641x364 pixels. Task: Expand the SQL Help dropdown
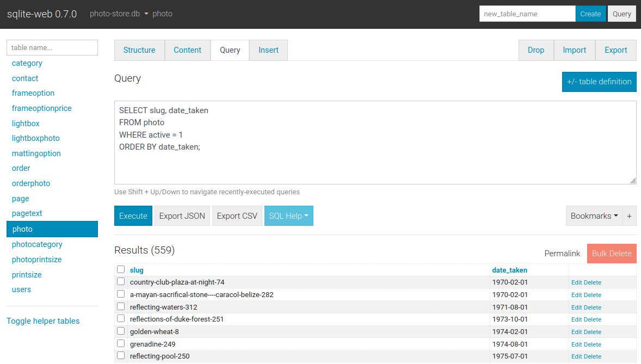pos(288,216)
